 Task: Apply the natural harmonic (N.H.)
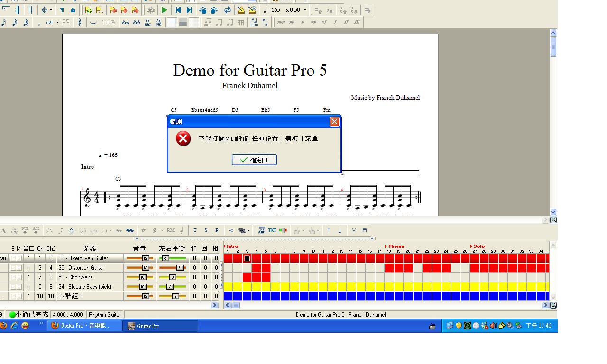point(25,230)
